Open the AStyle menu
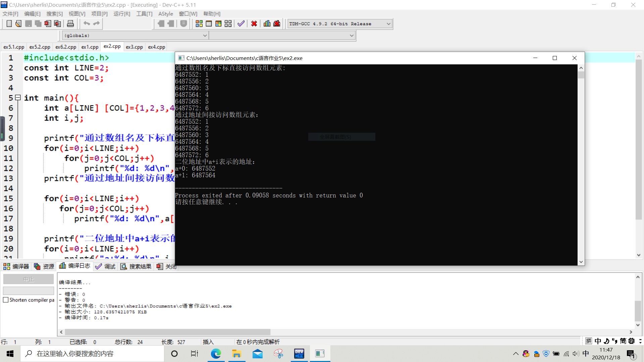This screenshot has width=644, height=362. (x=166, y=14)
